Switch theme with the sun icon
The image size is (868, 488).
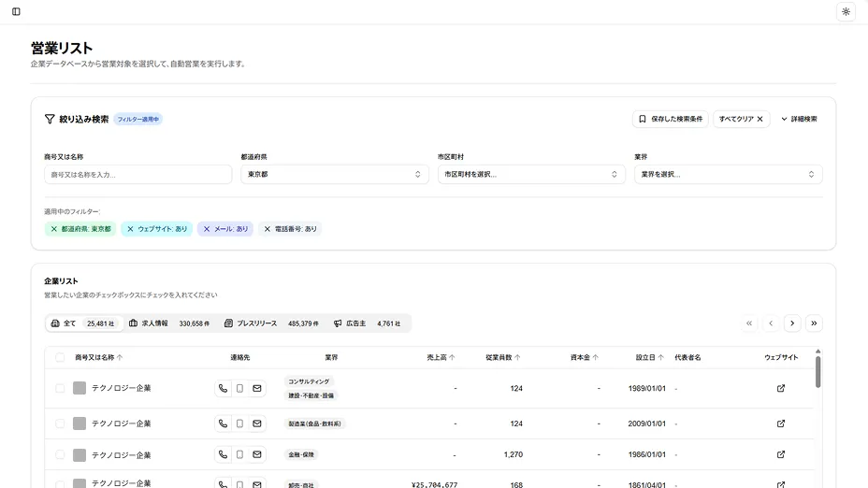click(x=846, y=11)
